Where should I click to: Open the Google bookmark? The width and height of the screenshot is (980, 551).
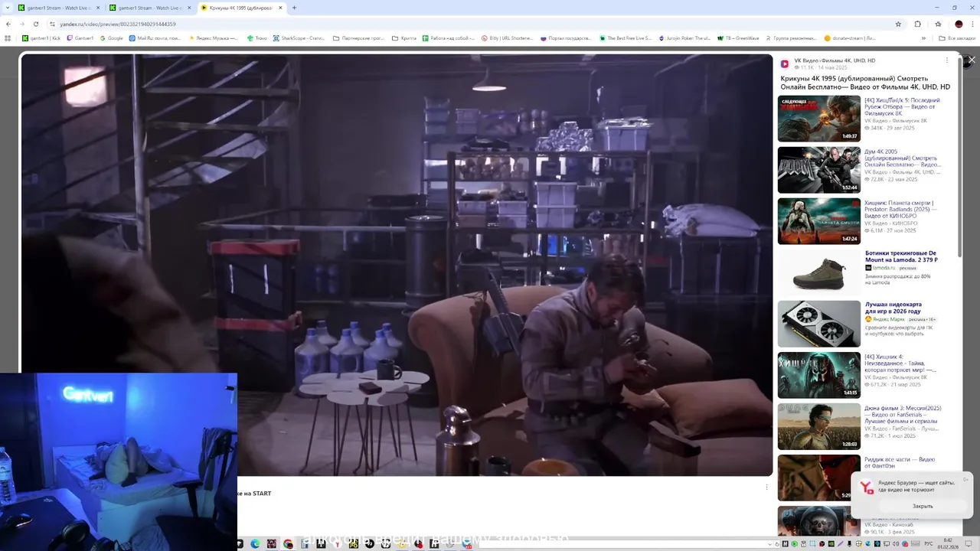click(111, 37)
